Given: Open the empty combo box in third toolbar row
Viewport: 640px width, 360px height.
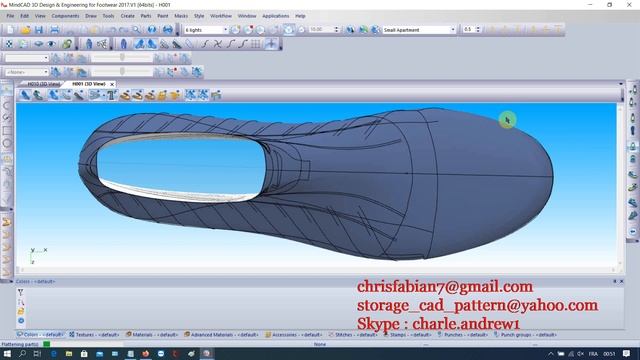Looking at the screenshot, I should 27,58.
